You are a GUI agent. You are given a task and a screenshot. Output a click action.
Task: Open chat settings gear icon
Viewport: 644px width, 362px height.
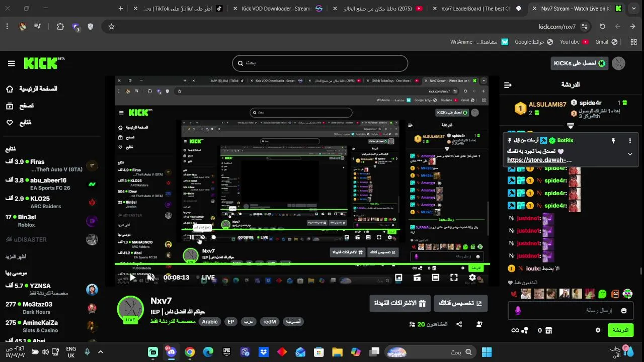(x=598, y=330)
